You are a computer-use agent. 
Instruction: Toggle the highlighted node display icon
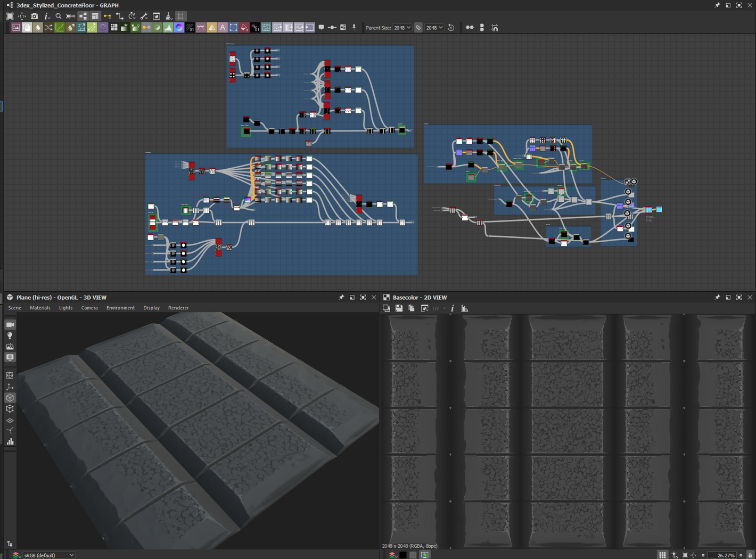coord(83,16)
